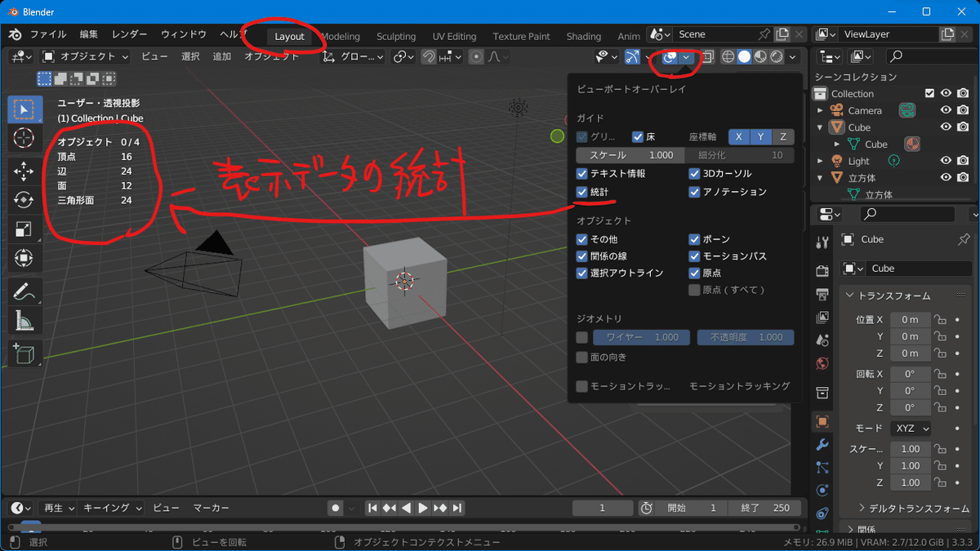This screenshot has width=980, height=551.
Task: Switch to the UV Editing workspace tab
Action: point(454,36)
